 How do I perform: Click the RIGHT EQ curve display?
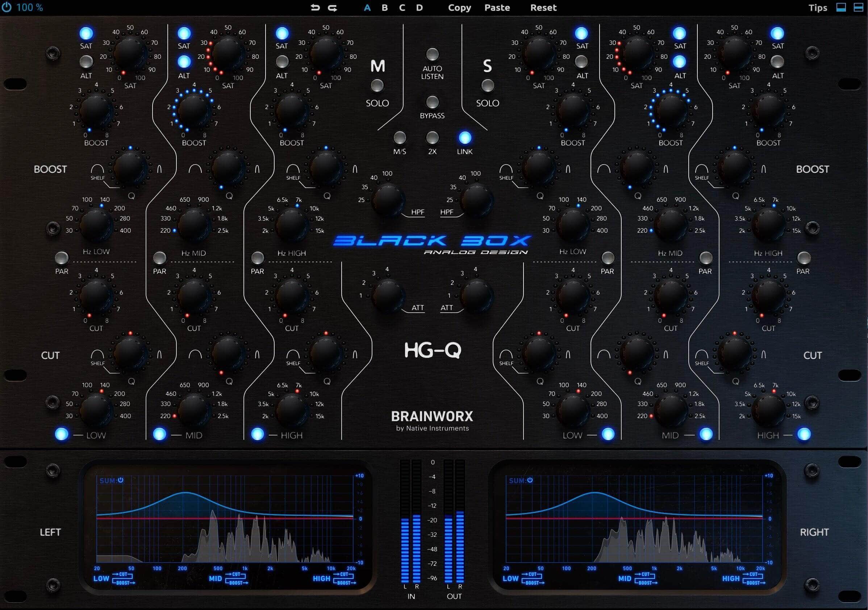pos(634,519)
